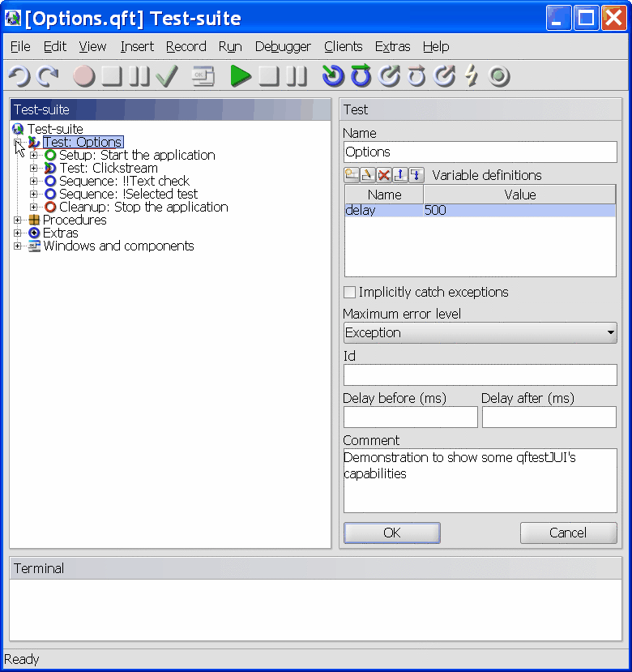Click the Cancel button
Screen dimensions: 632x672
coord(568,533)
